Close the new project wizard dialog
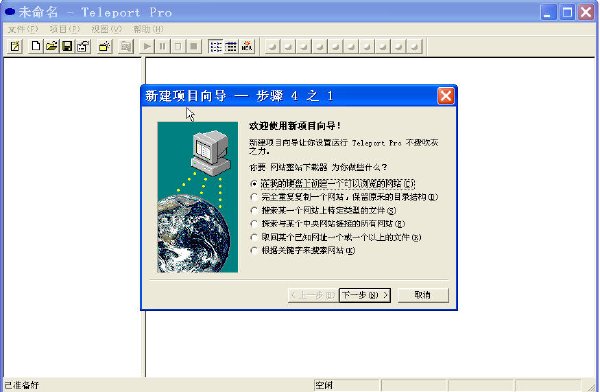 coord(446,96)
